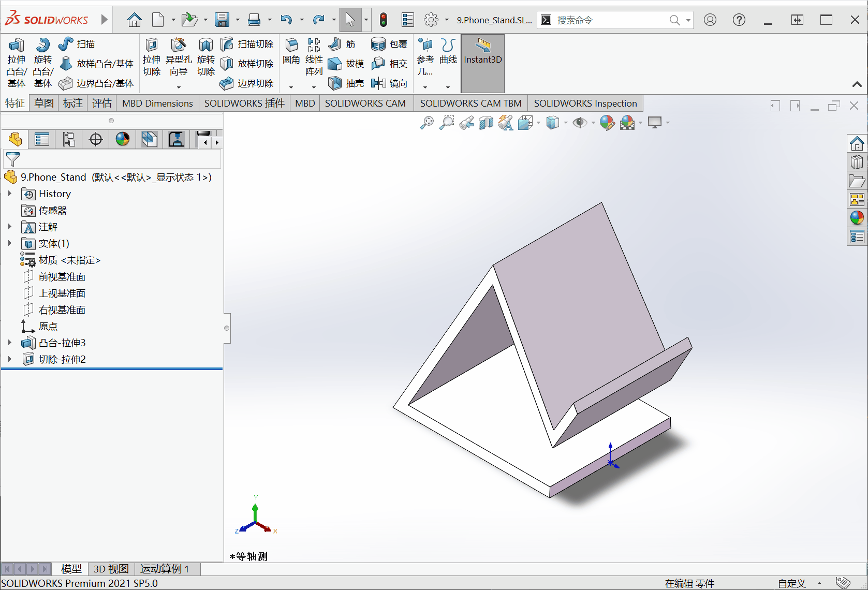Toggle the Rebuild traffic light icon
Screen dimensions: 868x590
[383, 20]
